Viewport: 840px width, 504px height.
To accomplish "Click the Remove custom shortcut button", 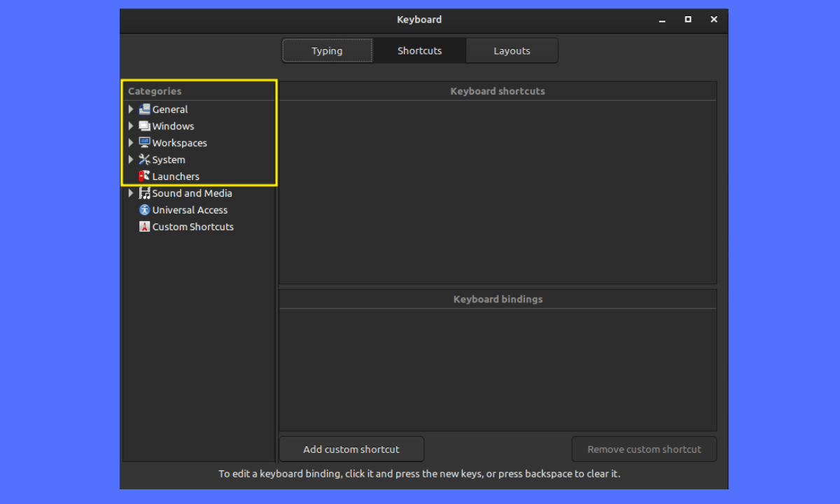I will (x=643, y=449).
